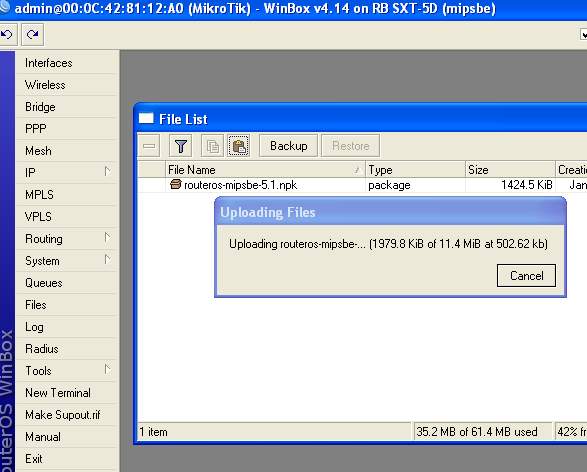
Task: Click '35.2 MB of 61.4 MB used' status
Action: [x=477, y=432]
